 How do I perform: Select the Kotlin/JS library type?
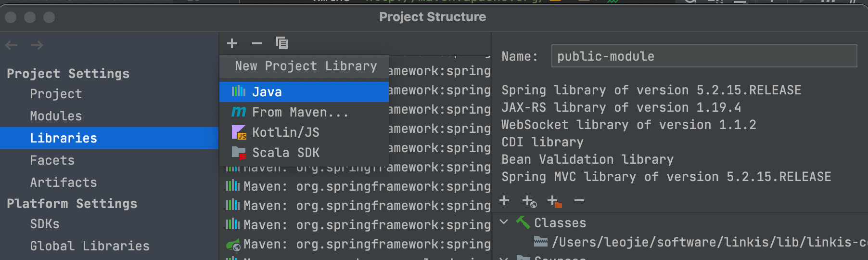click(x=285, y=132)
